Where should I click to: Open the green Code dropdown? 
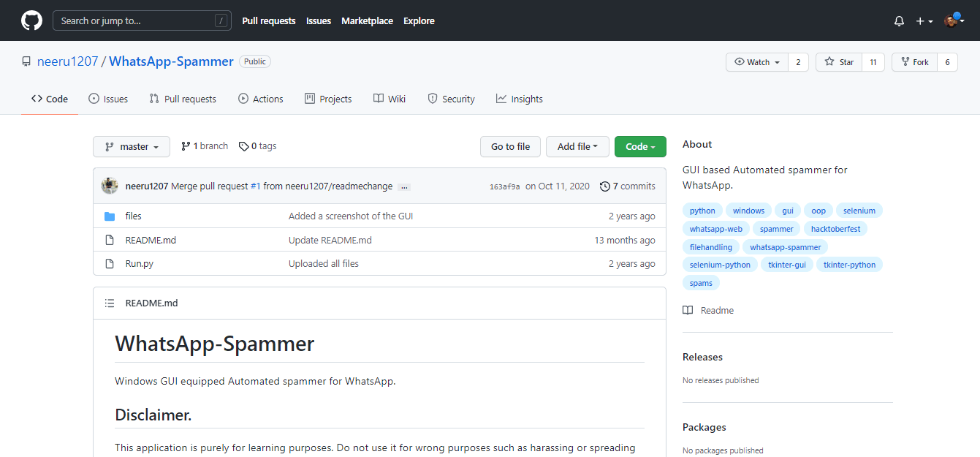pos(639,146)
